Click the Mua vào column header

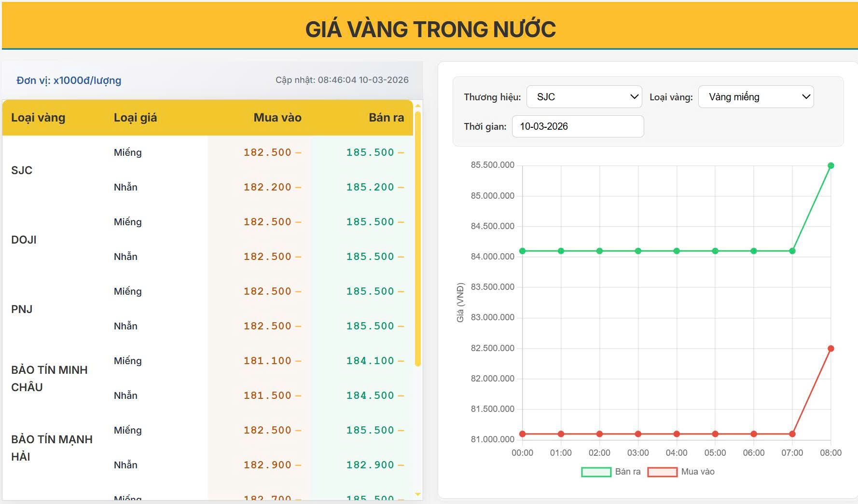277,118
